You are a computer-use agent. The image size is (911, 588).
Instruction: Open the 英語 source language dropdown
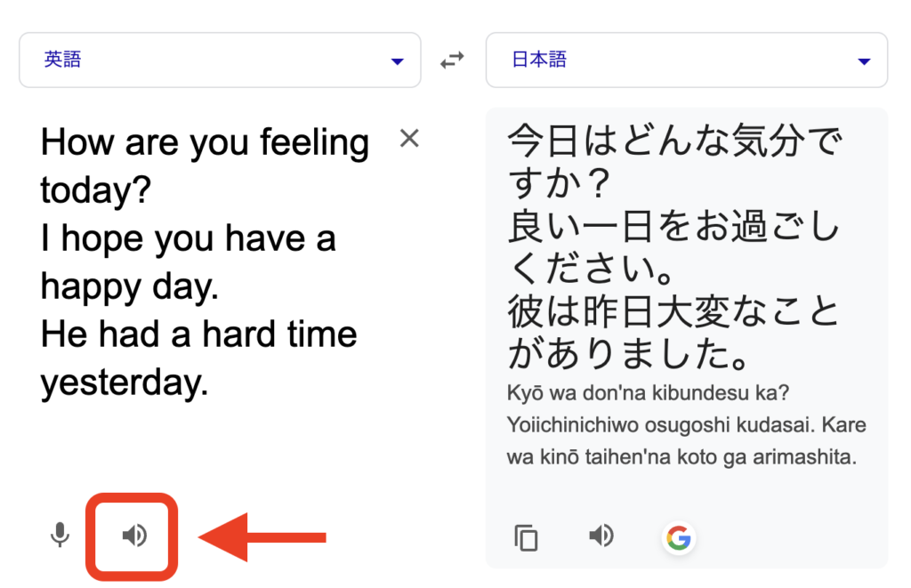(x=219, y=60)
